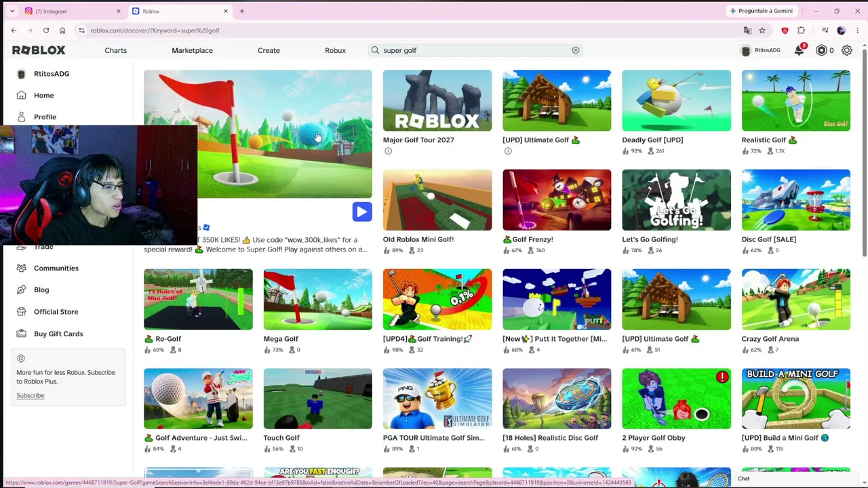Open the Golf Training! game thumbnail
The height and width of the screenshot is (488, 868).
[x=437, y=300]
